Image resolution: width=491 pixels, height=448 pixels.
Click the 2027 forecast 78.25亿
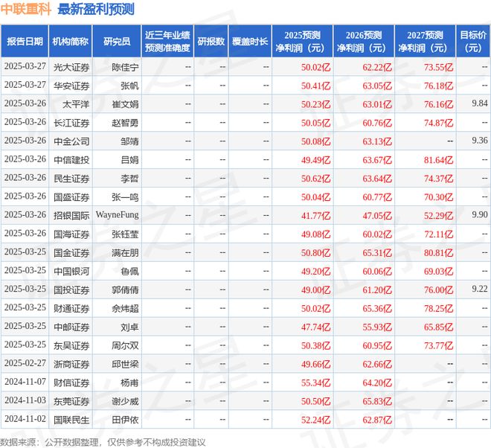pyautogui.click(x=438, y=309)
